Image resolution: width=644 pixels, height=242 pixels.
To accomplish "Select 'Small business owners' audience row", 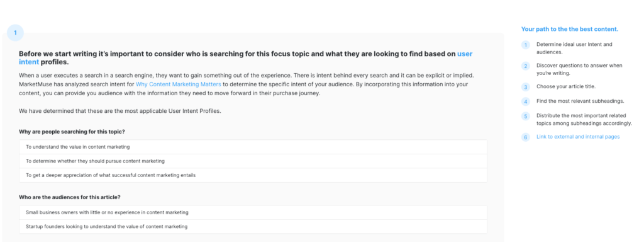I will coord(253,212).
